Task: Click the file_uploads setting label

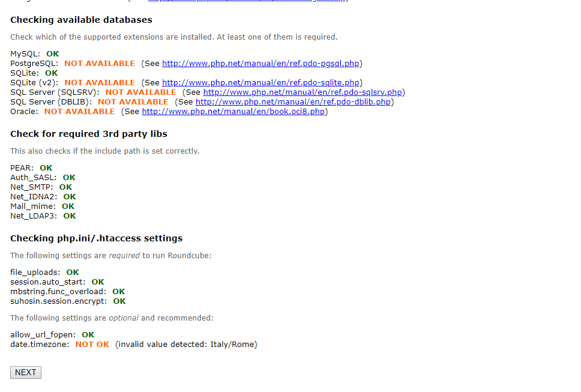Action: coord(35,272)
